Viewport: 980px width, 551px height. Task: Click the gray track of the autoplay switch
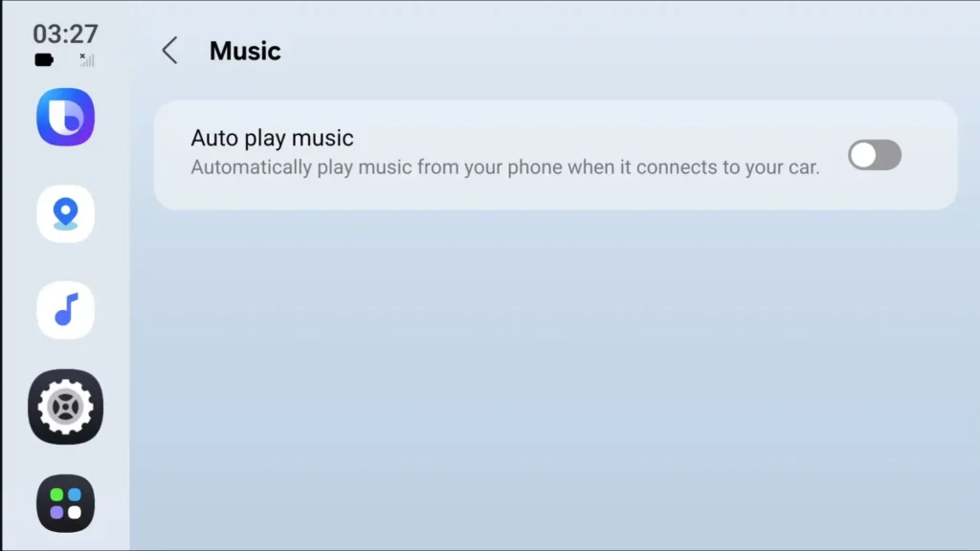tap(889, 155)
